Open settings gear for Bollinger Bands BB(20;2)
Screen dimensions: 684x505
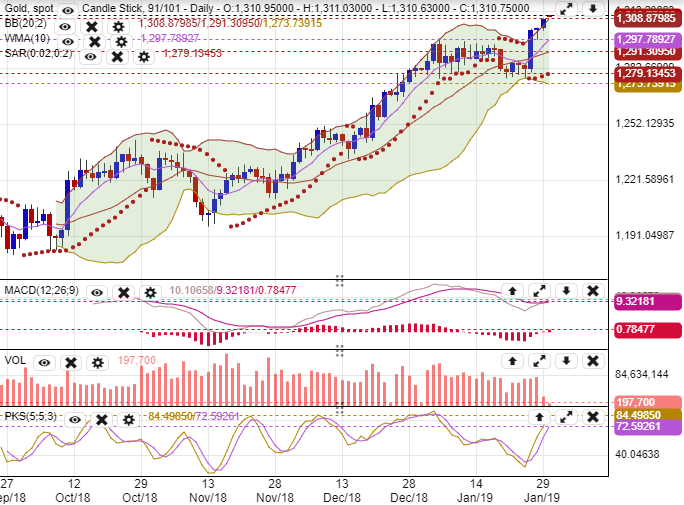coord(119,25)
